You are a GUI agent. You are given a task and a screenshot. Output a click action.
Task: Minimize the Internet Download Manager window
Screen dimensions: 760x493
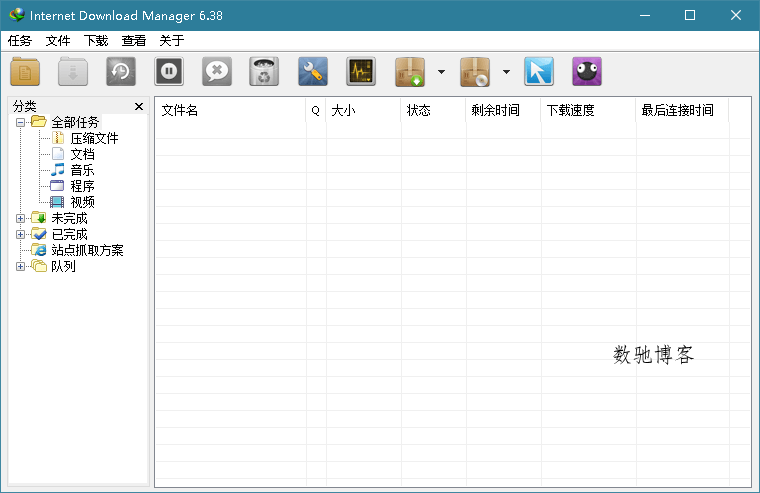coord(645,16)
